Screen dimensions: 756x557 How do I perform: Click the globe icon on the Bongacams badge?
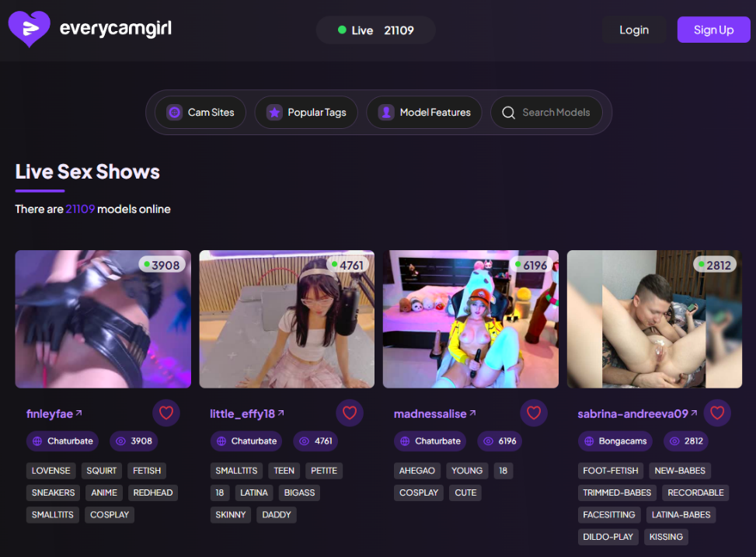click(x=588, y=441)
